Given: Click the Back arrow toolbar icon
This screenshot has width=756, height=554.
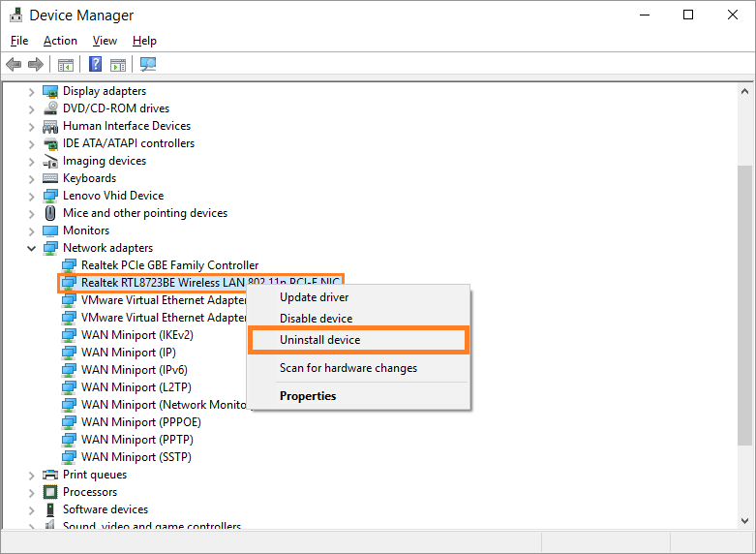Looking at the screenshot, I should coord(14,64).
